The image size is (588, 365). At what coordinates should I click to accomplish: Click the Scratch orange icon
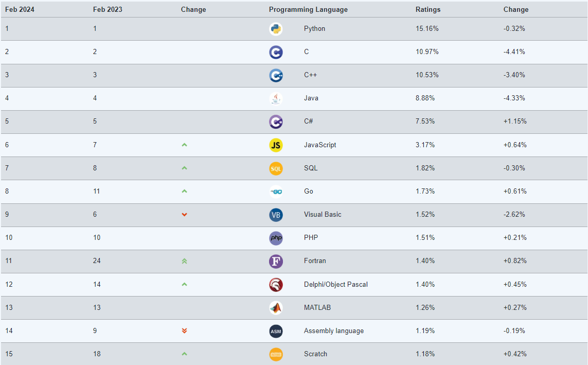(276, 354)
